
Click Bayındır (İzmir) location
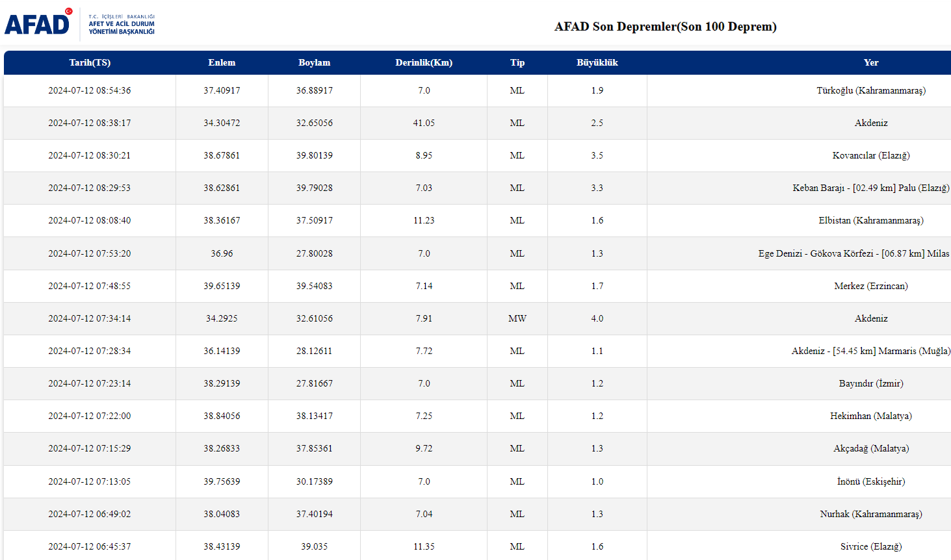(871, 383)
